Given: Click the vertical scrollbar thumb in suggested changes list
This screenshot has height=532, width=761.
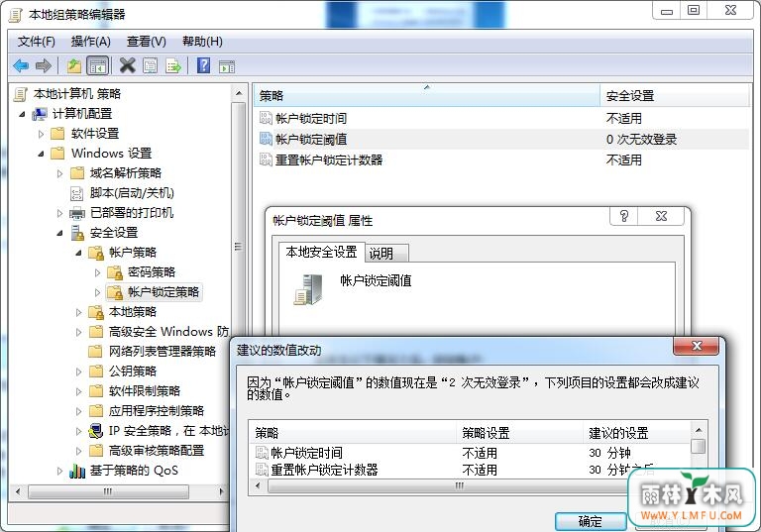Looking at the screenshot, I should tap(698, 446).
